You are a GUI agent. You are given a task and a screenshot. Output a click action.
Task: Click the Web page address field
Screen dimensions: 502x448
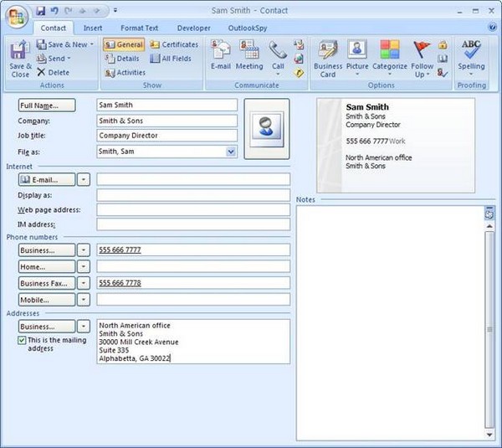(193, 209)
